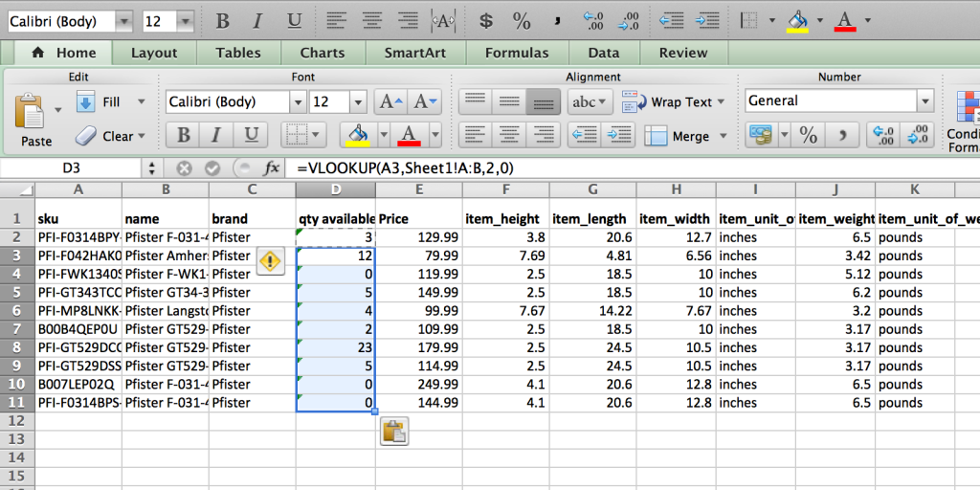Open the Fill options dropdown arrow
This screenshot has width=980, height=490.
[142, 101]
